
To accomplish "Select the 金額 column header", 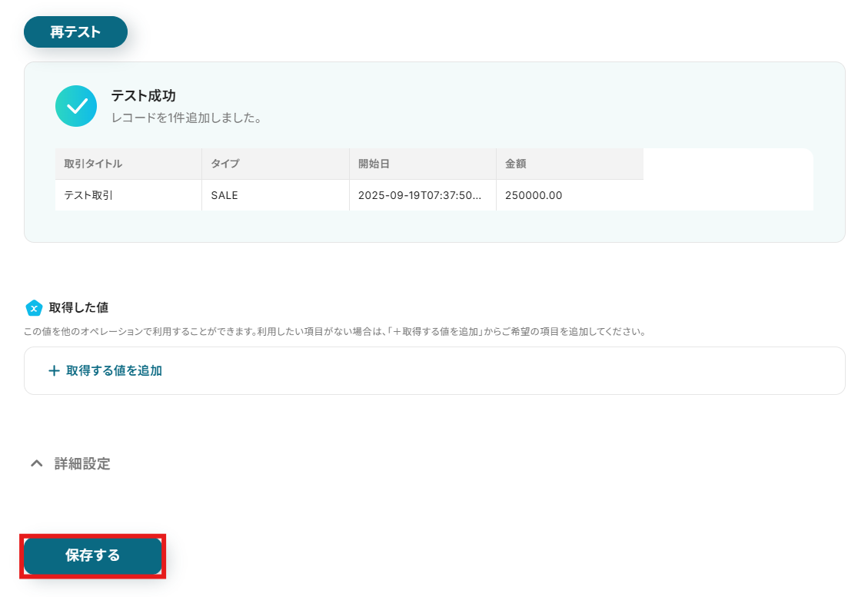I will coord(570,164).
